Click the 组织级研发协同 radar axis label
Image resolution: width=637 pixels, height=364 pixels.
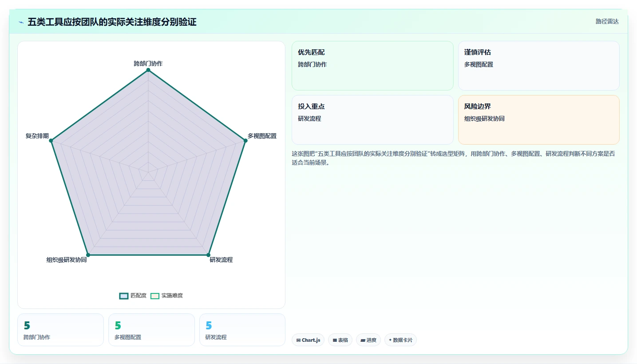click(x=67, y=260)
